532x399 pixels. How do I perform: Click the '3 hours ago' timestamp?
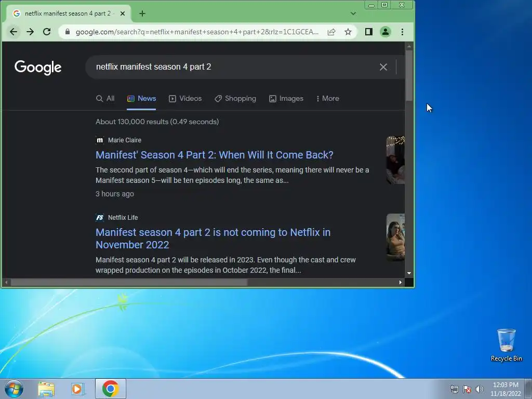click(x=115, y=194)
